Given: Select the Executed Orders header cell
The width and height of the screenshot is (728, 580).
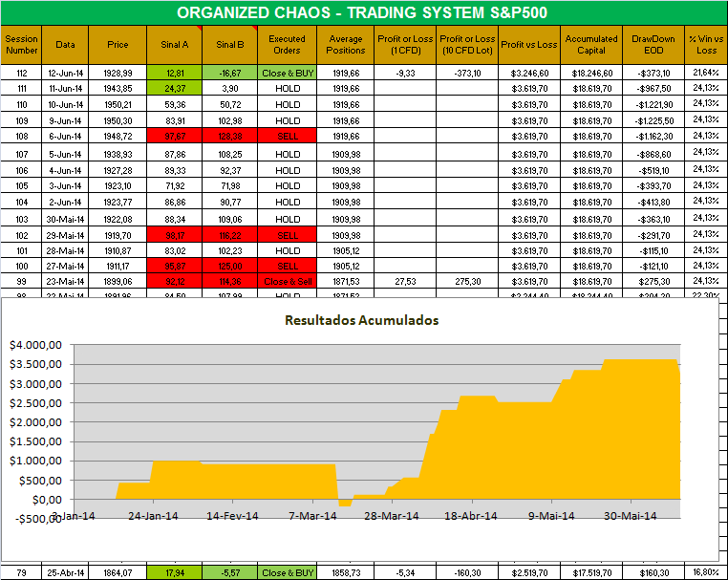Looking at the screenshot, I should pos(287,45).
